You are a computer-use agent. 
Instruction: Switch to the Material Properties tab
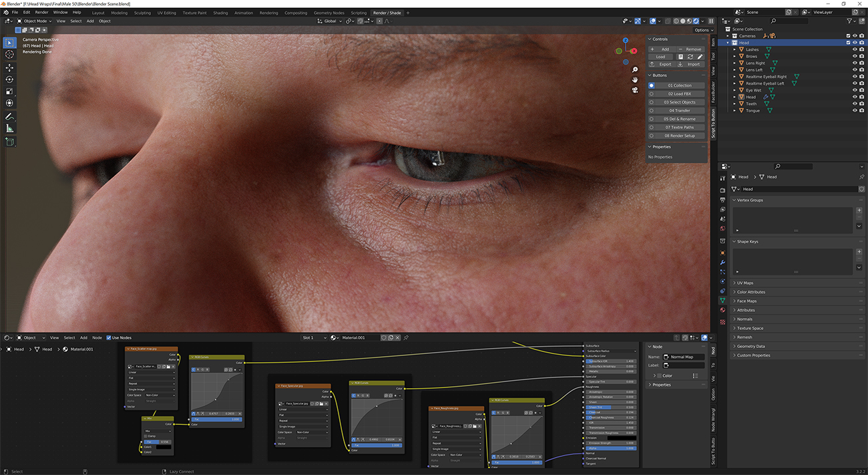click(x=723, y=309)
